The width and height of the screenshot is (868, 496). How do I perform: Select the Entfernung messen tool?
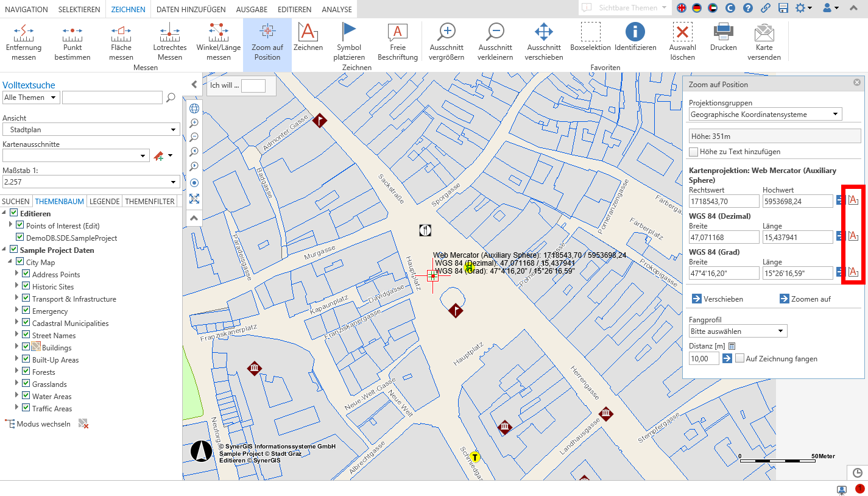pyautogui.click(x=24, y=41)
